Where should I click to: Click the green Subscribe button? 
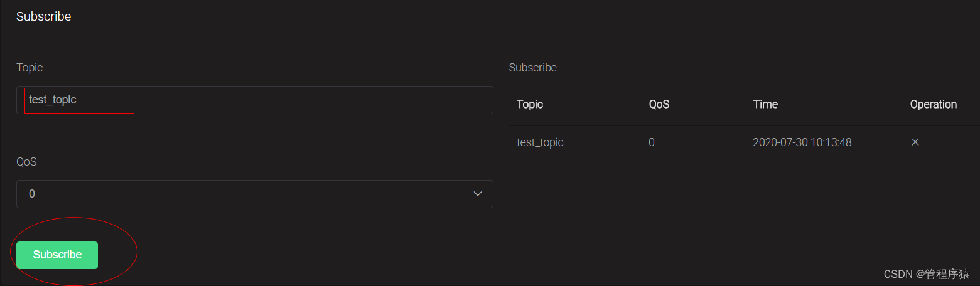pyautogui.click(x=57, y=255)
